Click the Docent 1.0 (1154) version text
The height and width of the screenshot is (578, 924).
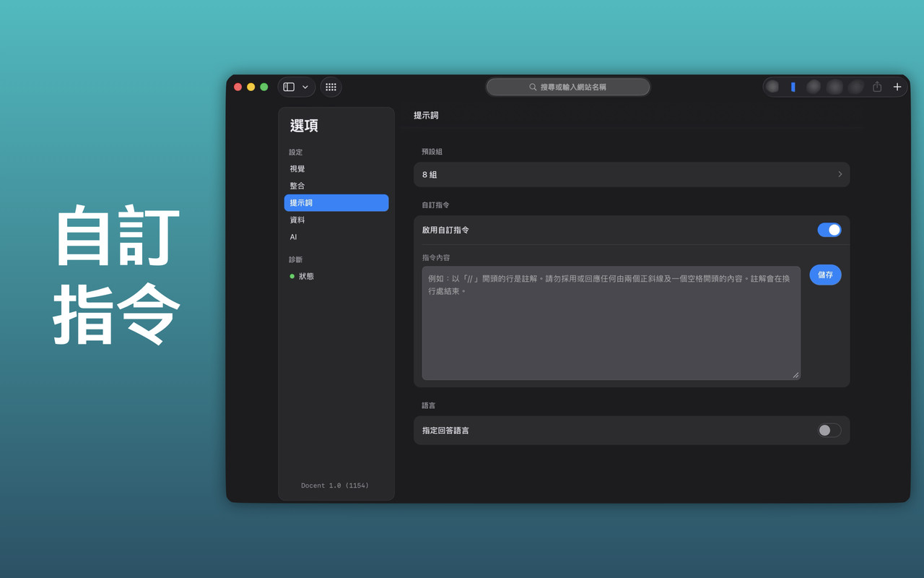click(335, 486)
